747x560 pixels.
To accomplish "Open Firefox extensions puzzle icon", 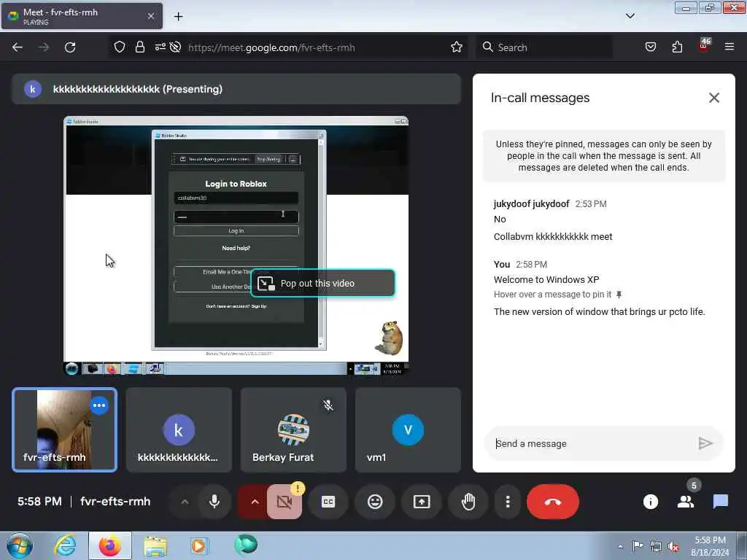I will point(677,47).
